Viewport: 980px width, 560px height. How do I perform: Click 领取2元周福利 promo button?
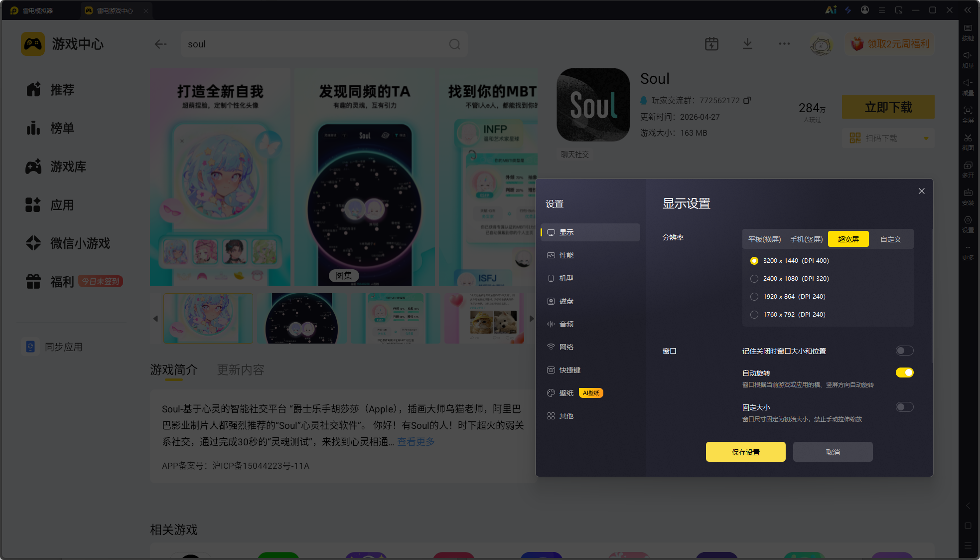[x=890, y=44]
